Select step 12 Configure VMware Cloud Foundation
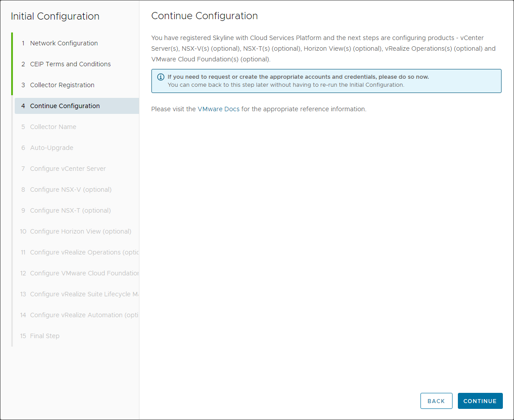The image size is (514, 420). click(77, 273)
